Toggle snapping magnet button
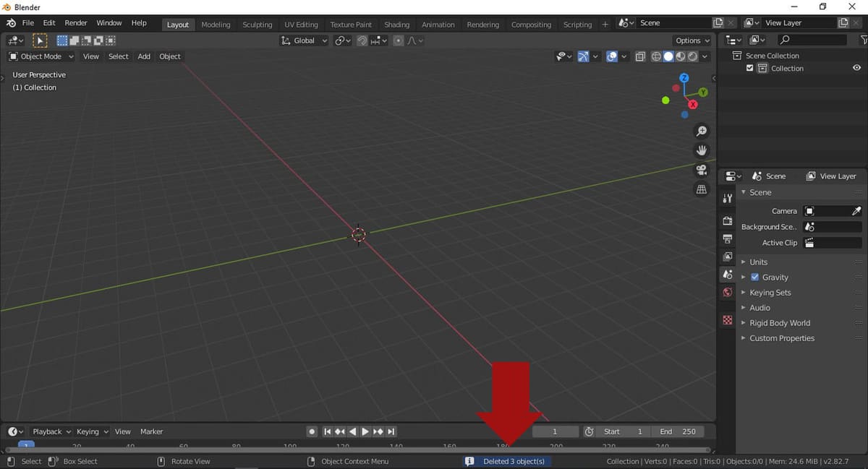The width and height of the screenshot is (868, 469). [x=362, y=40]
